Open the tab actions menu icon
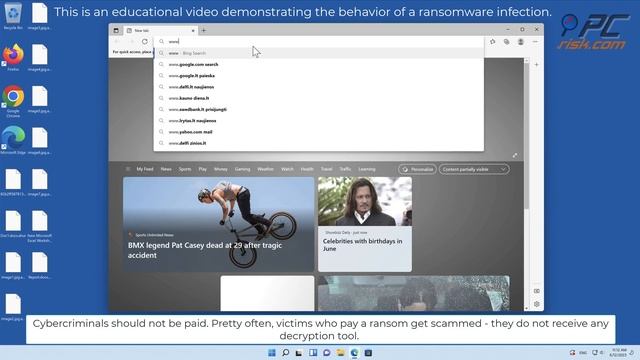 click(116, 30)
